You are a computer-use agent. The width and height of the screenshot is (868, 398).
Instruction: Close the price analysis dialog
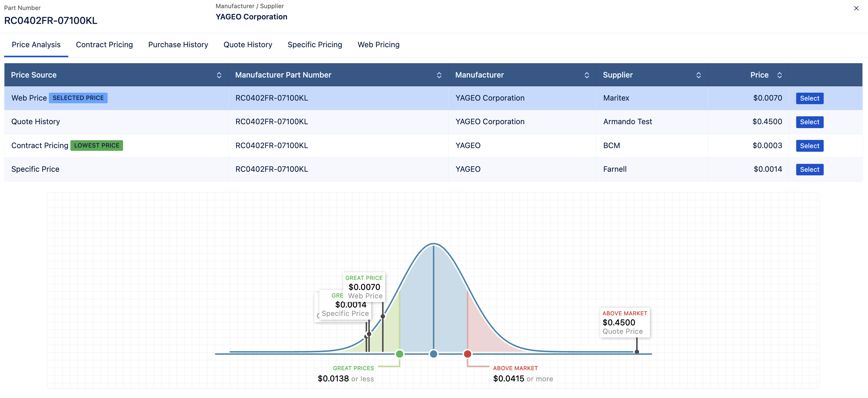tap(856, 8)
